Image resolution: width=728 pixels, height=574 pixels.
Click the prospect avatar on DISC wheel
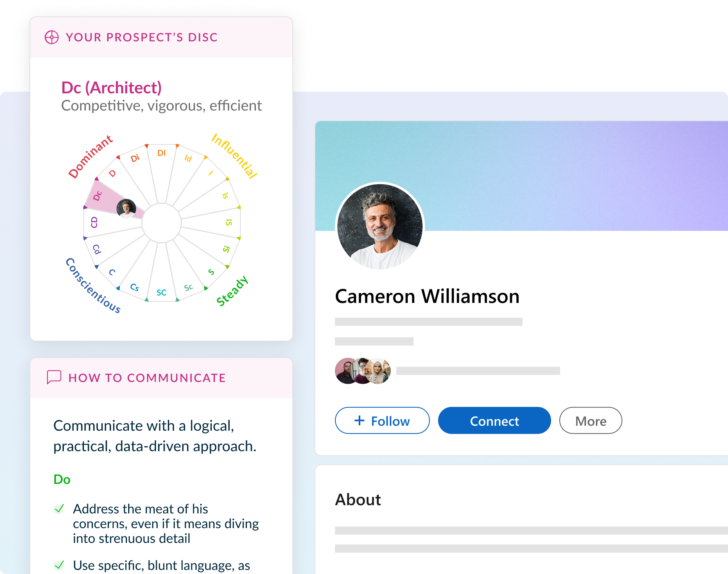(x=126, y=208)
